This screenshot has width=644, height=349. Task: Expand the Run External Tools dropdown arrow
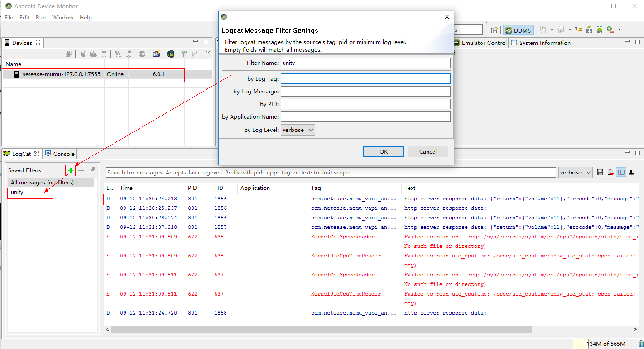[x=619, y=30]
